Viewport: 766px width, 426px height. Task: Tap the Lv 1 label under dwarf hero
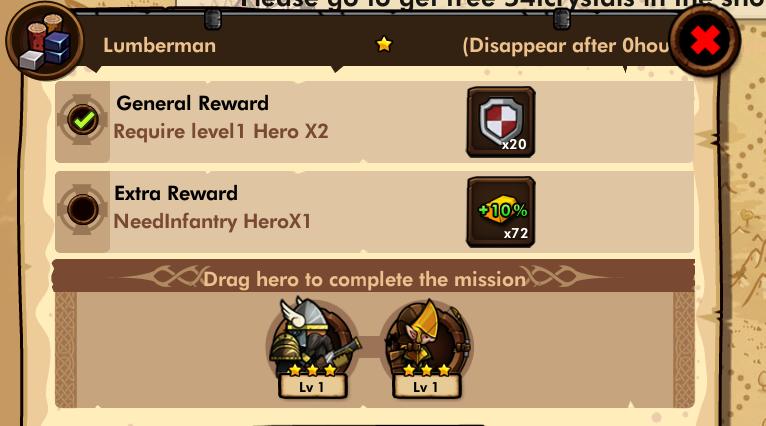coord(312,387)
